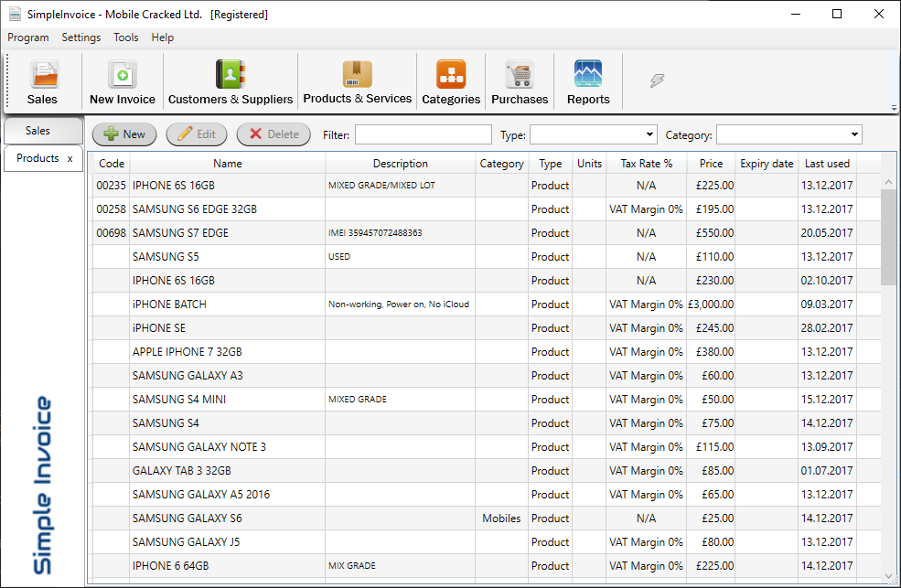Image resolution: width=901 pixels, height=588 pixels.
Task: Click the toolbar overflow arrow at right edge
Action: (x=894, y=107)
